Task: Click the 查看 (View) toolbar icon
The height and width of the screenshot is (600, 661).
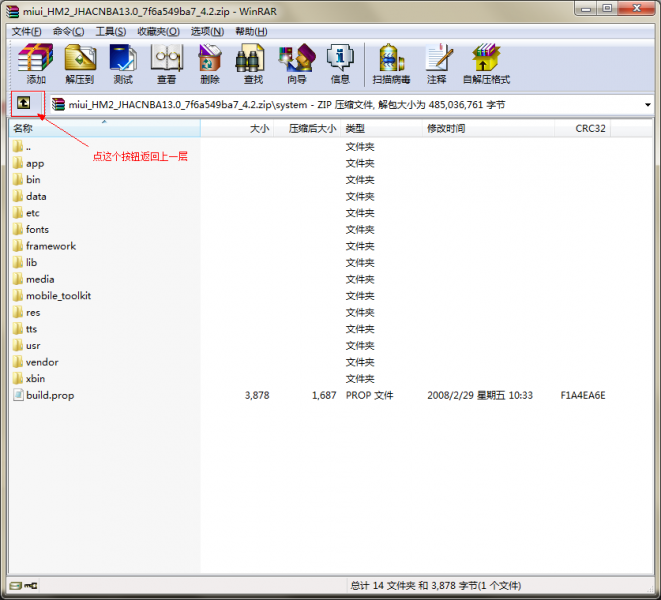Action: point(167,57)
